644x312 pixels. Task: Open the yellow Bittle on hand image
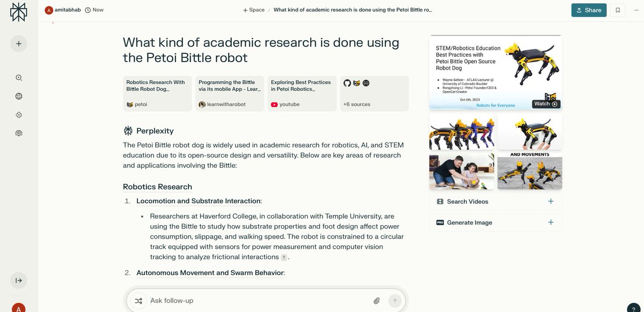click(530, 132)
